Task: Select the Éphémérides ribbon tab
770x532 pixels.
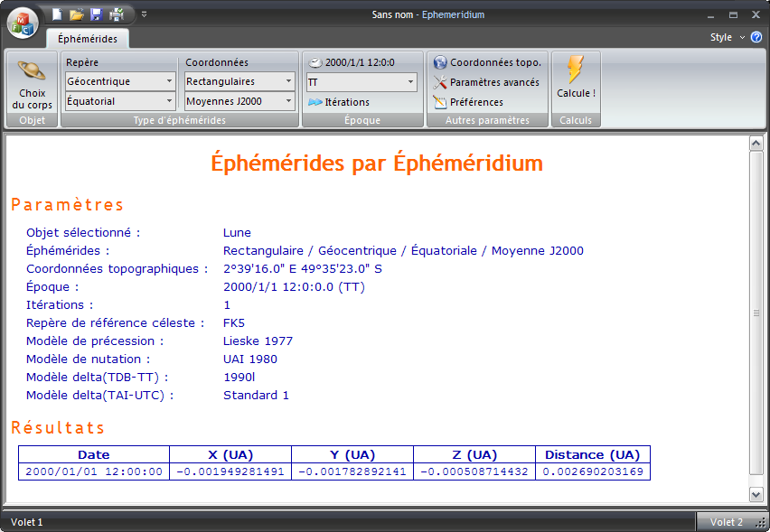Action: [x=88, y=39]
